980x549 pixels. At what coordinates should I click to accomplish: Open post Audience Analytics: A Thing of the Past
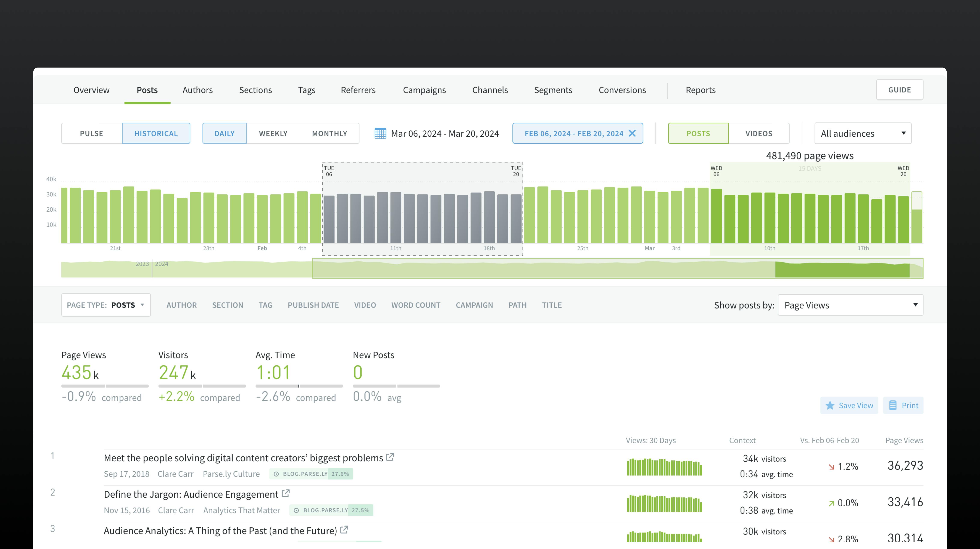click(220, 531)
